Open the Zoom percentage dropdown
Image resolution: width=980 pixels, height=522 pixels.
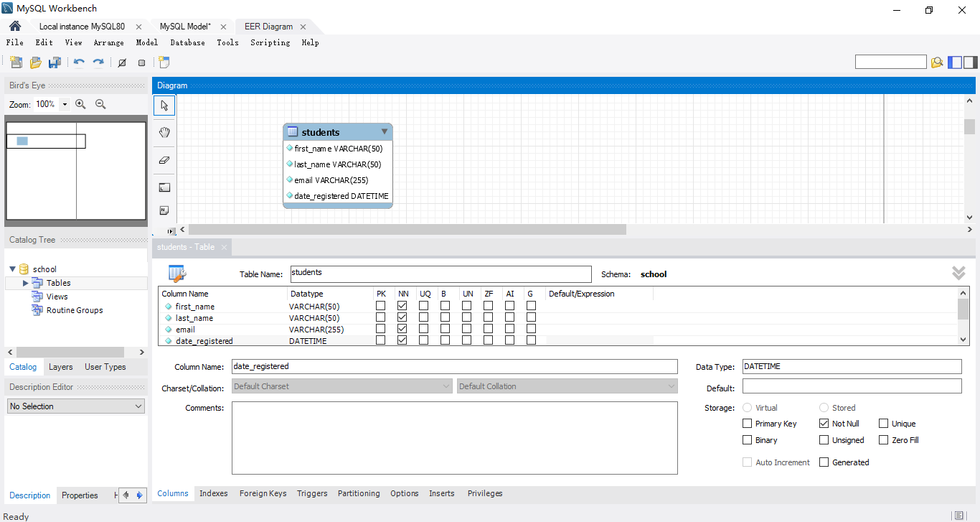(x=65, y=104)
